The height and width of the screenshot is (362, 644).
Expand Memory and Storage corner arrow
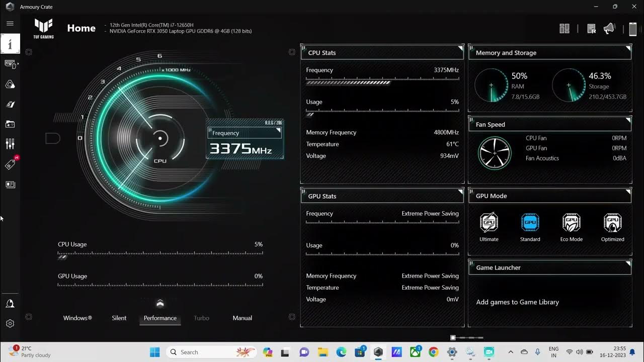[628, 48]
